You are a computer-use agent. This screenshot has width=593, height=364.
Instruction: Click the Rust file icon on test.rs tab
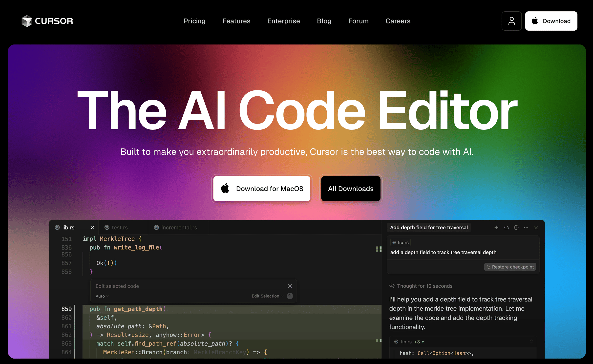[x=107, y=227]
